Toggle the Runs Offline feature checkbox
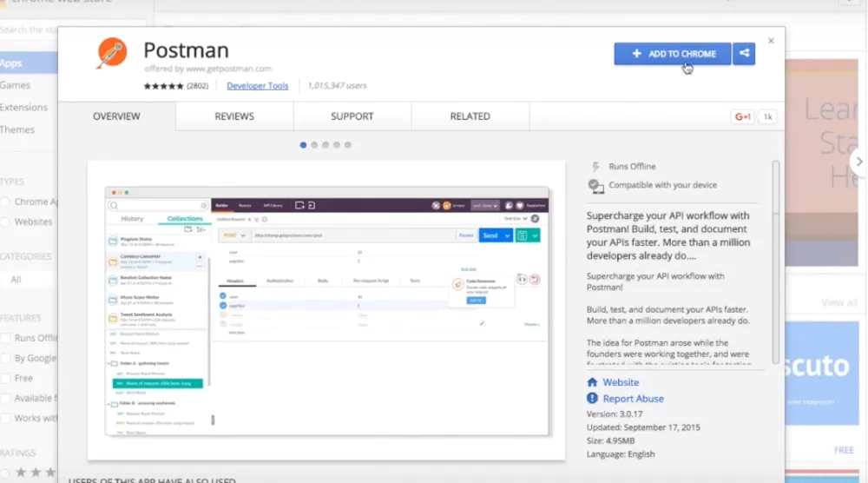868x483 pixels. [x=5, y=338]
